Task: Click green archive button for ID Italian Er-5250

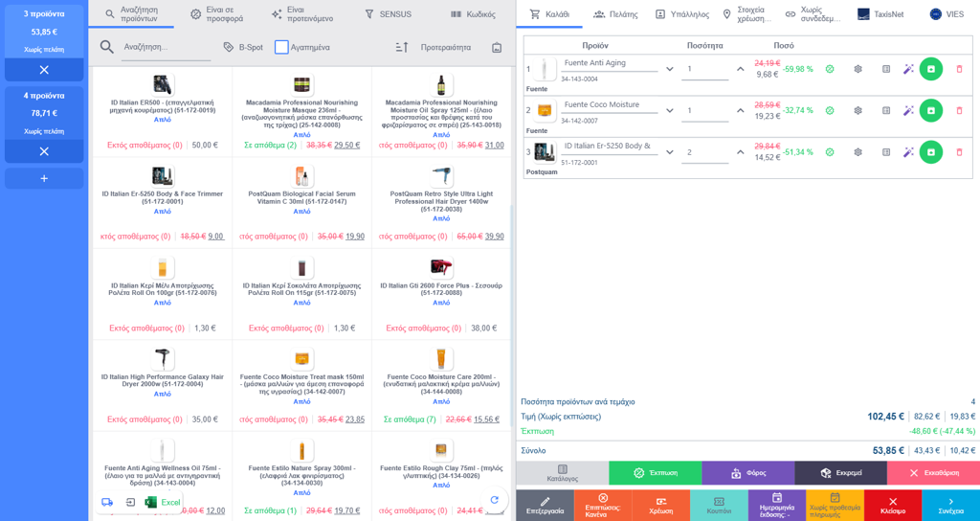Action: (x=931, y=152)
